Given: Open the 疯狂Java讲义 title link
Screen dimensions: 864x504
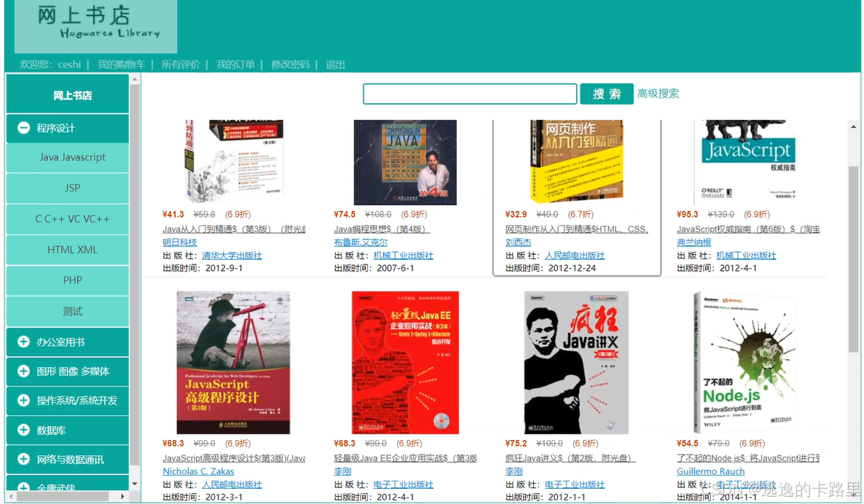Looking at the screenshot, I should point(570,458).
